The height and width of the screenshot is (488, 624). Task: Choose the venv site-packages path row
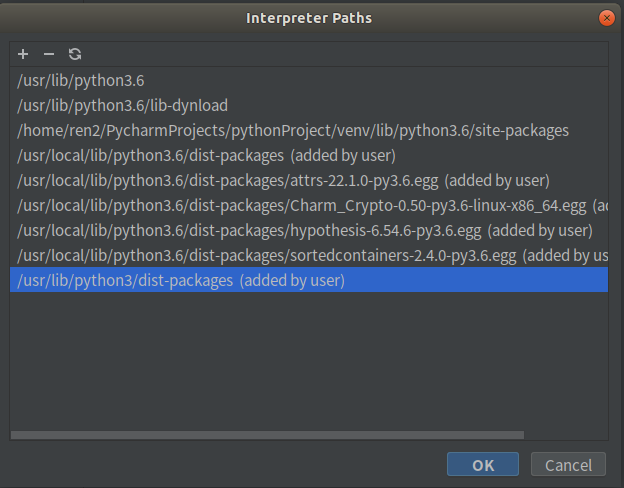click(293, 130)
